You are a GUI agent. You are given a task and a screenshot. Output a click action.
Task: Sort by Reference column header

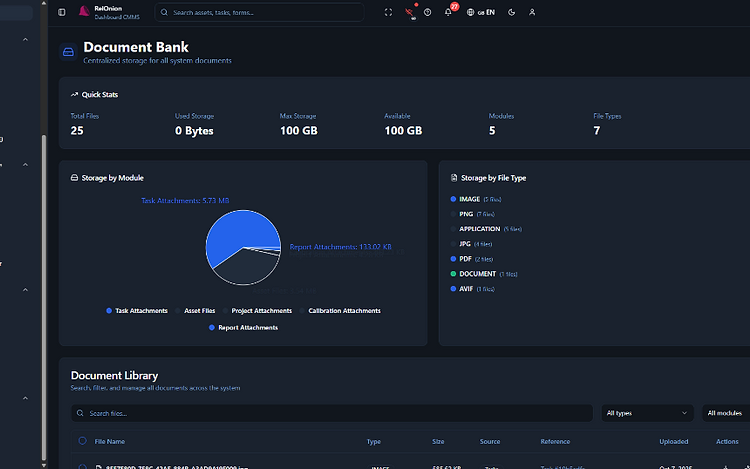coord(555,441)
